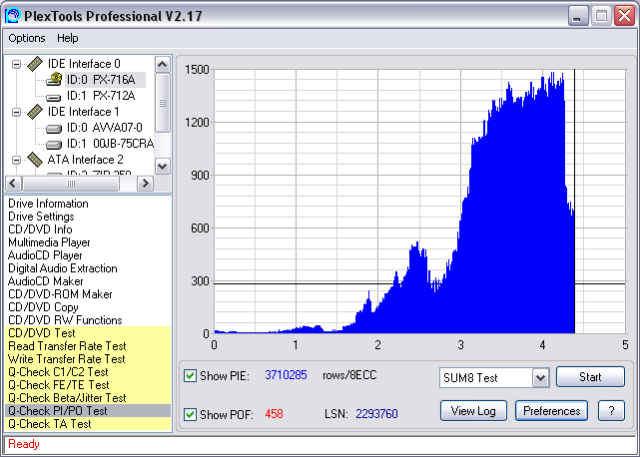Toggle the Show POF checkbox
Image resolution: width=640 pixels, height=457 pixels.
191,414
